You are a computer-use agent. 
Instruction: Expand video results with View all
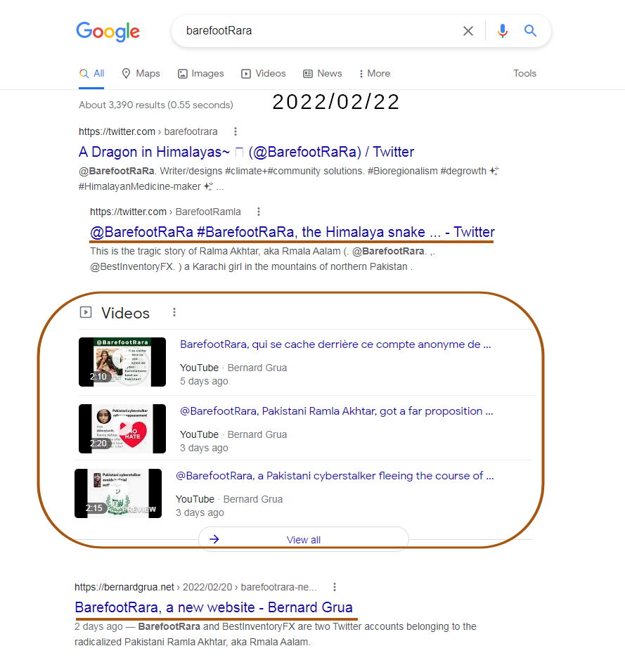point(303,540)
